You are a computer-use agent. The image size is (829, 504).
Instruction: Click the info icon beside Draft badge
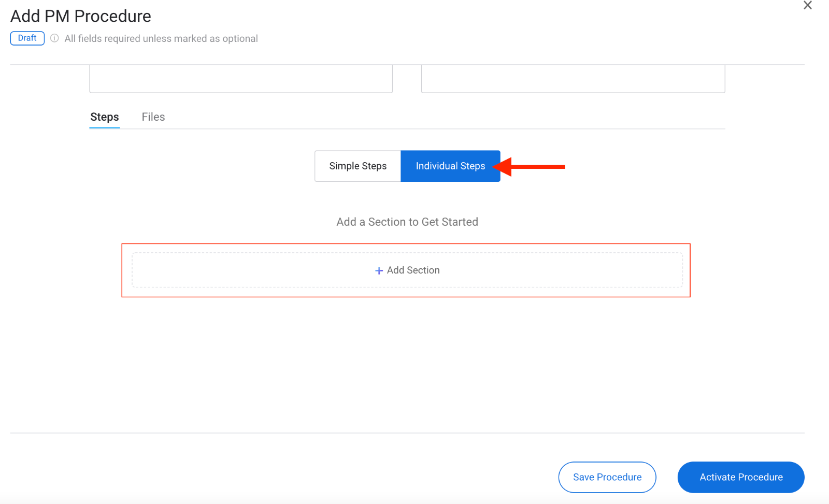pos(54,38)
